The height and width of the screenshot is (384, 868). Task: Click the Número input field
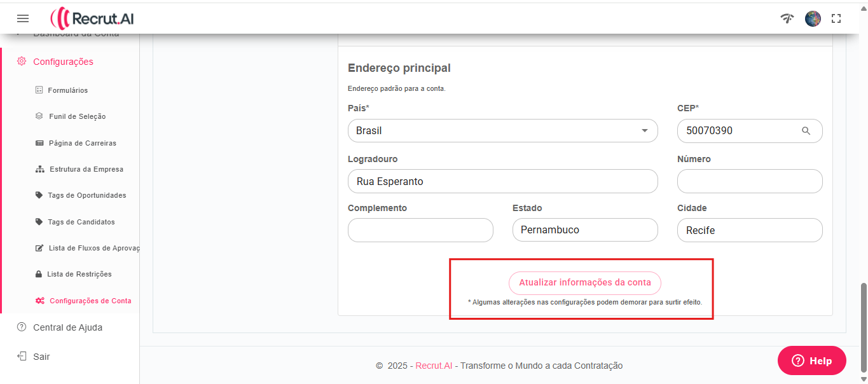point(750,181)
